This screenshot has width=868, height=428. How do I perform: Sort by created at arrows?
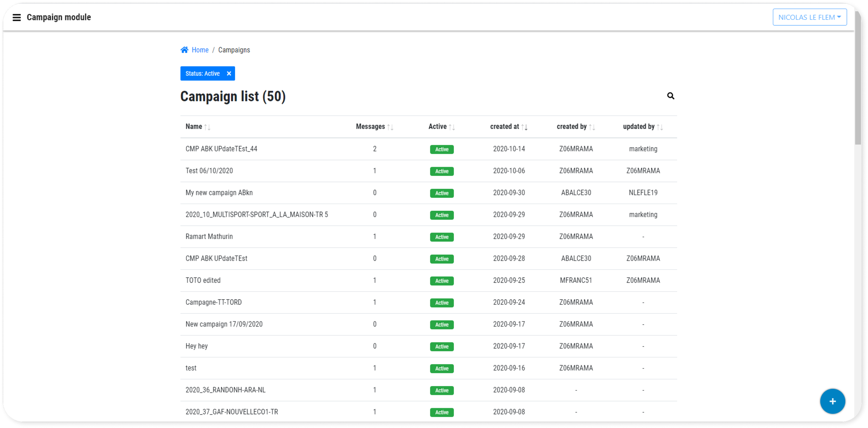pyautogui.click(x=524, y=127)
